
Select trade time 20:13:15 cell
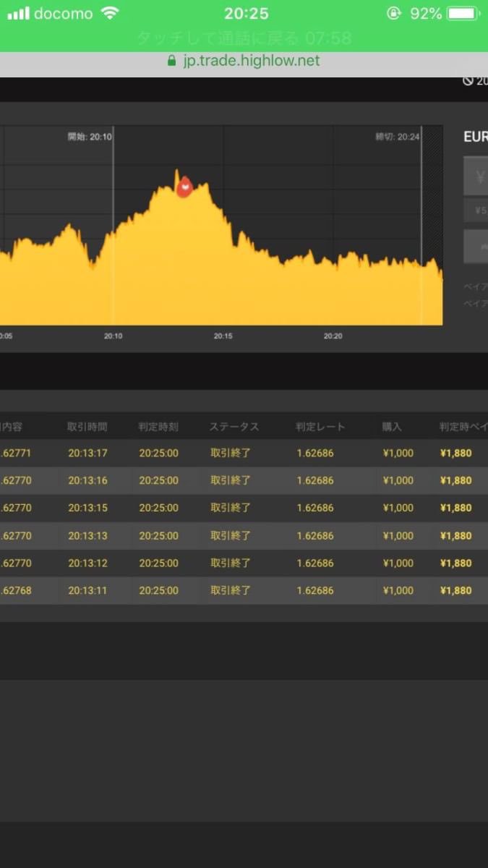click(87, 508)
